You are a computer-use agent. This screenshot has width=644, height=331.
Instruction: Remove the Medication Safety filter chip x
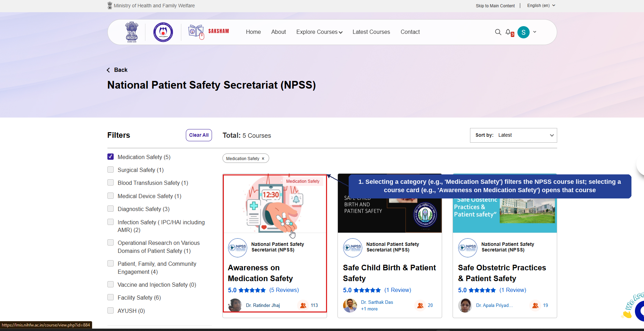263,159
